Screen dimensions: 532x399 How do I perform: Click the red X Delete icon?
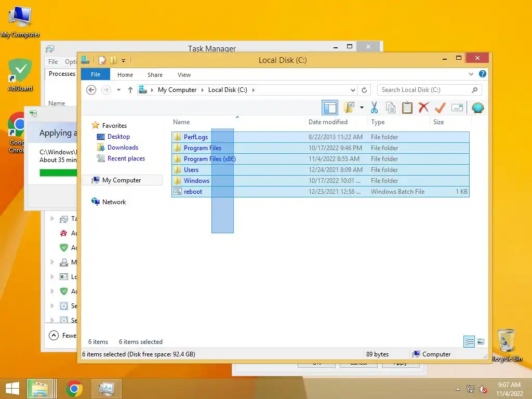pos(423,108)
